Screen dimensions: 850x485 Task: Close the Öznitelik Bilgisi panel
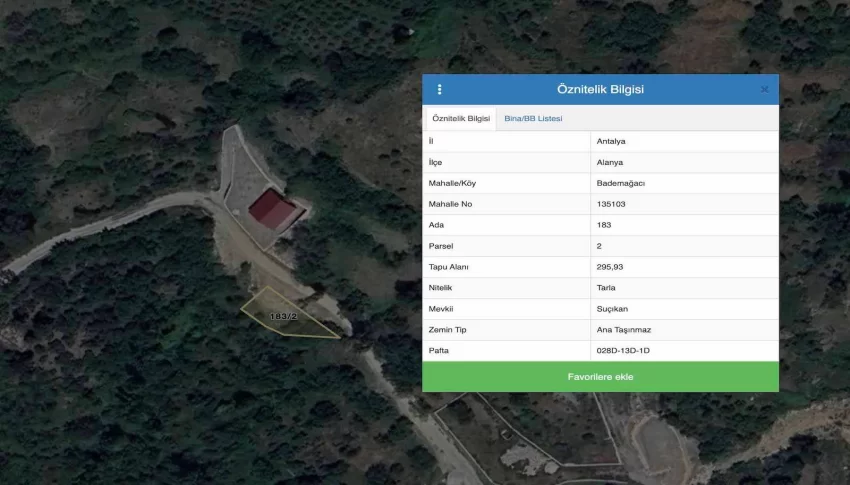tap(765, 90)
